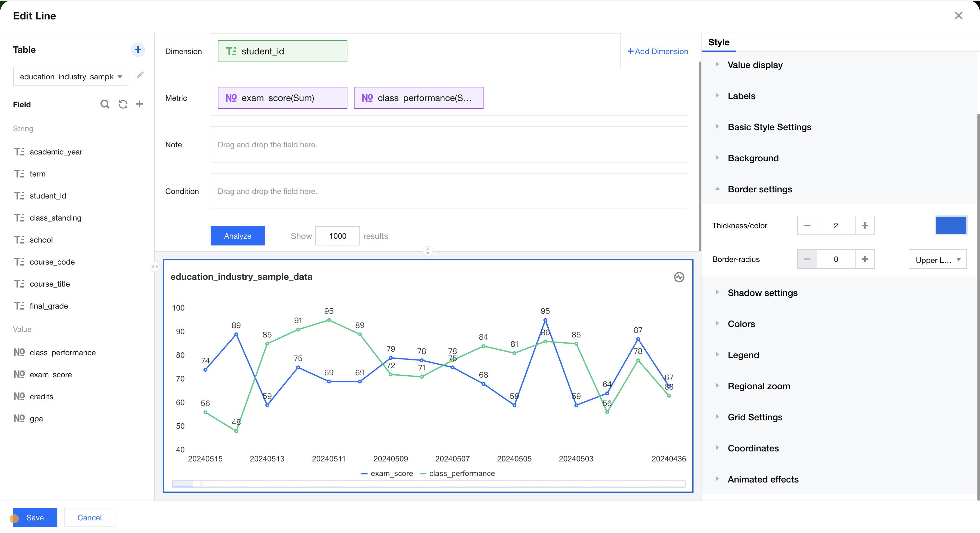Click the border thickness value field

836,225
